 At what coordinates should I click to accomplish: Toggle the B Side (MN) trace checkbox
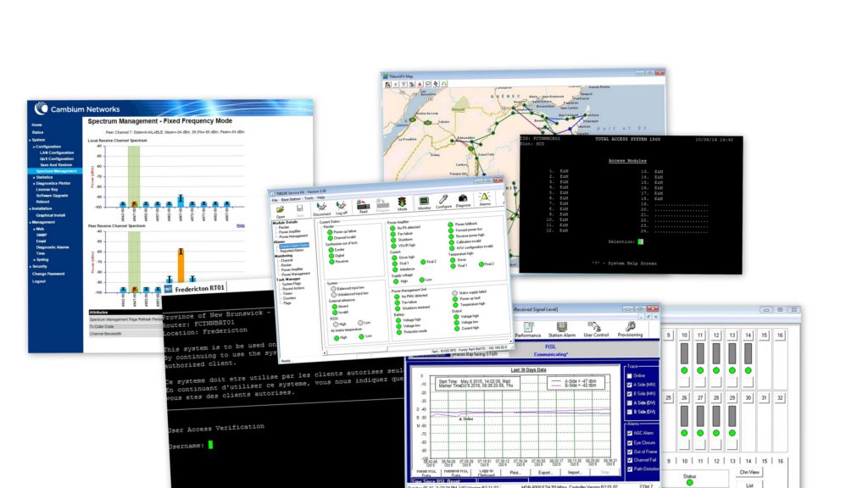coord(630,394)
